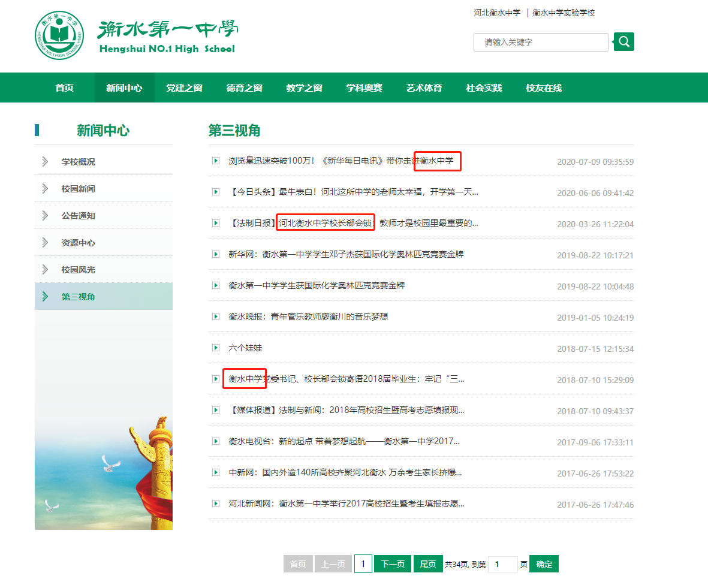Click the video icon next to 【今日头条】 article
This screenshot has height=588, width=708.
coord(216,191)
